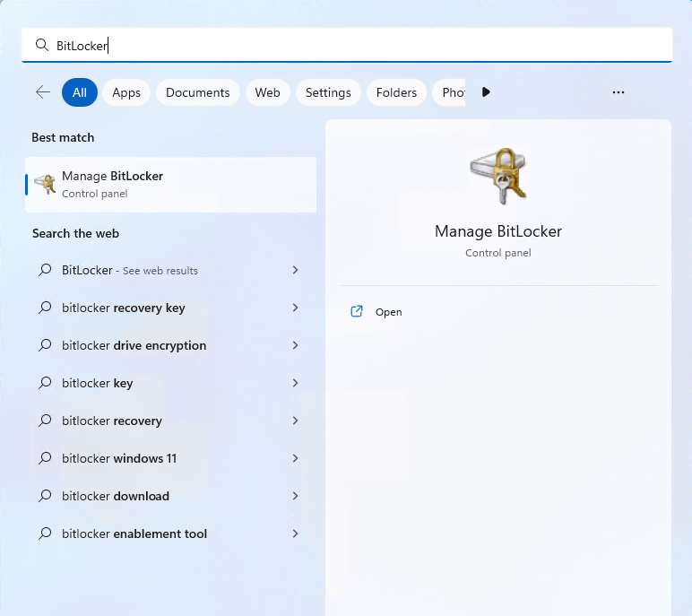Expand the bitlocker recovery key chevron
The height and width of the screenshot is (616, 692).
click(x=295, y=308)
